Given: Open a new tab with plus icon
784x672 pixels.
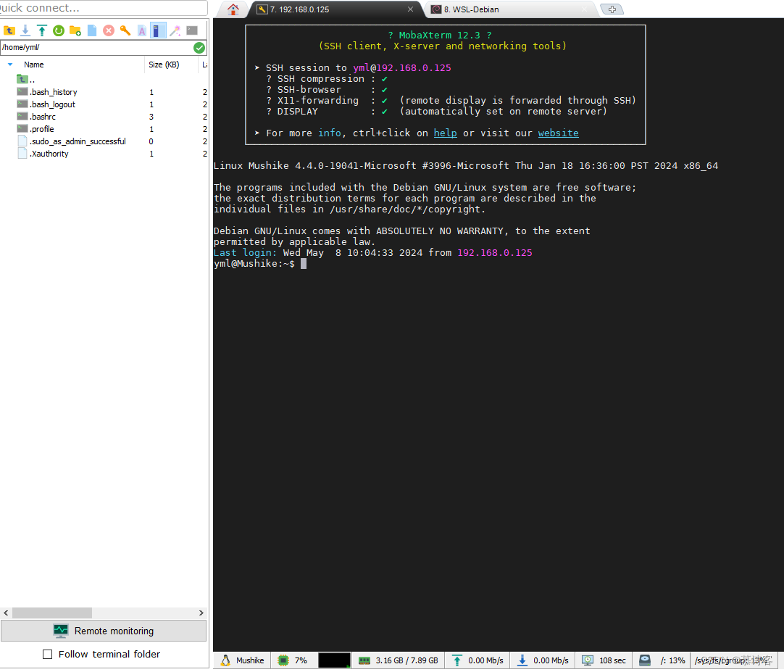Looking at the screenshot, I should (612, 9).
